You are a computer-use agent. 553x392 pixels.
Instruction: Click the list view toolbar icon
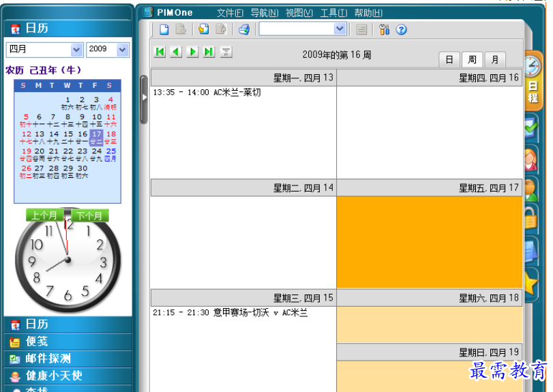[x=361, y=29]
